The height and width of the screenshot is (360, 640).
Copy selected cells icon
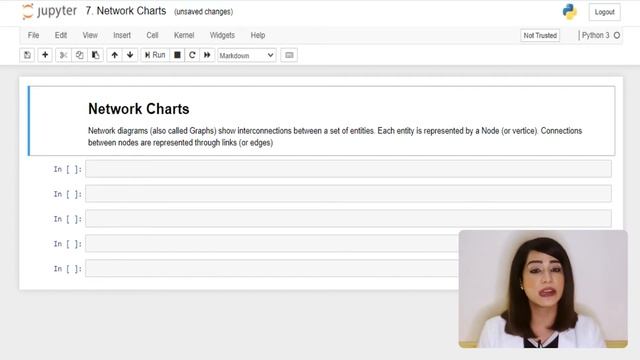(79, 55)
